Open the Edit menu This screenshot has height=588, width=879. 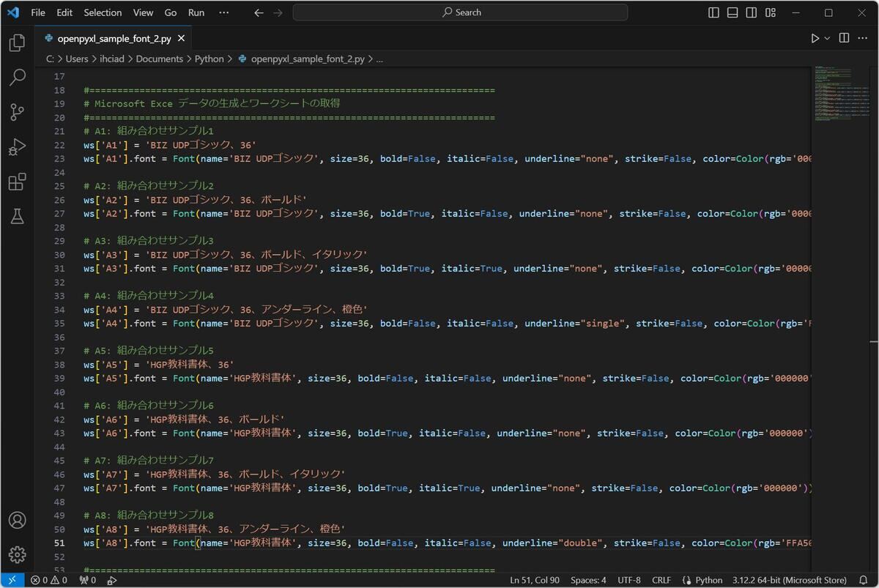point(64,12)
